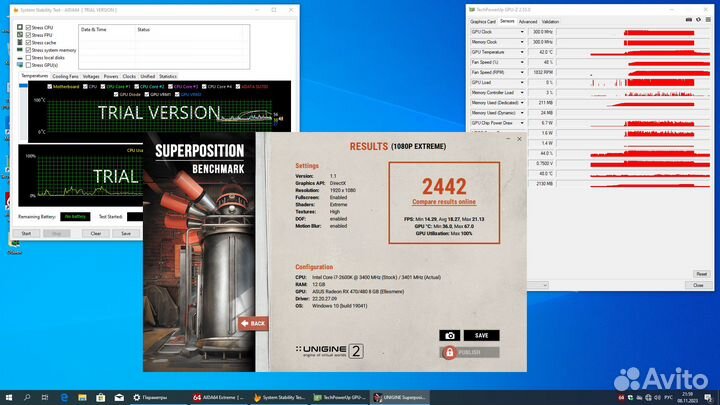
Task: Open Microsoft Store from the taskbar
Action: click(101, 398)
